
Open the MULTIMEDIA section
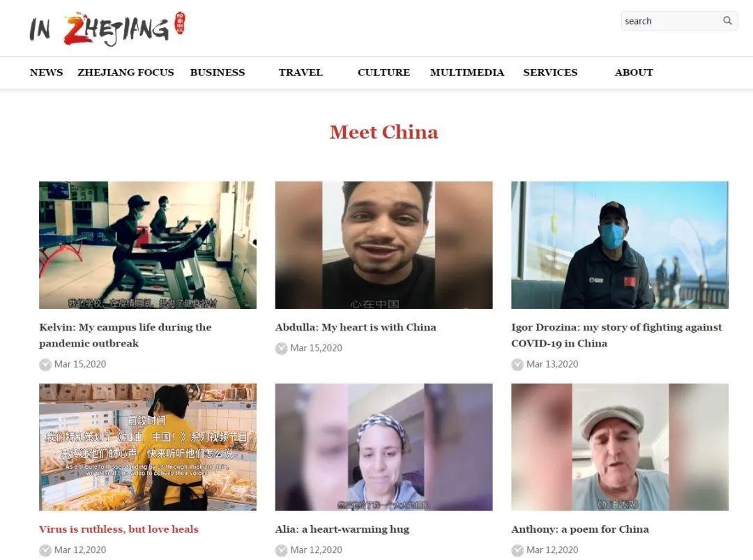click(x=467, y=73)
